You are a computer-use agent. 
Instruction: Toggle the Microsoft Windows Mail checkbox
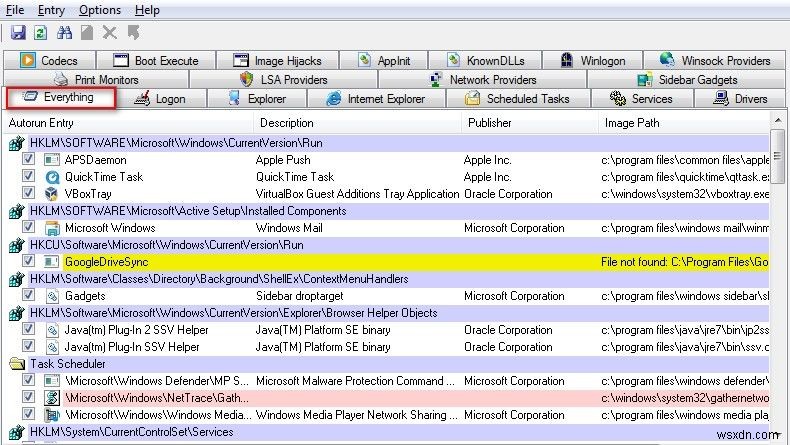coord(28,227)
